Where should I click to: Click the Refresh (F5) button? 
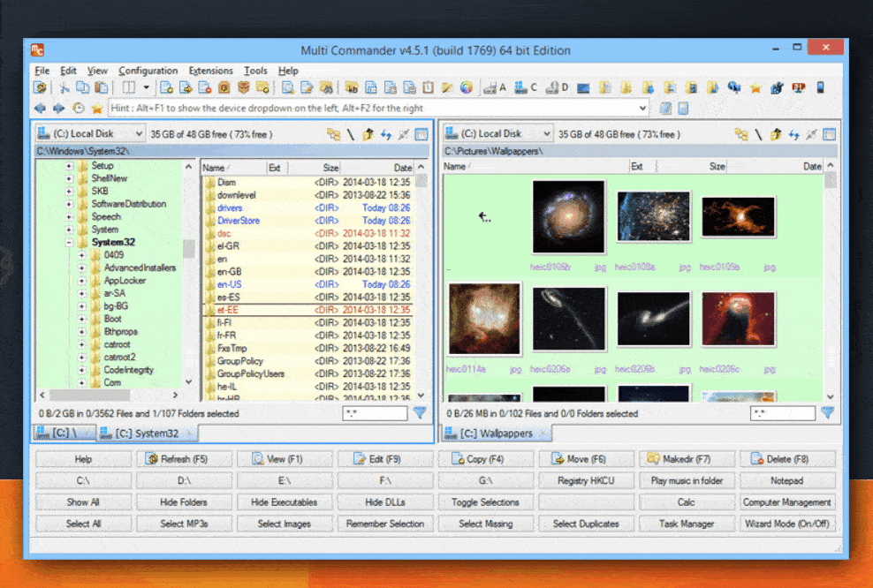point(184,459)
